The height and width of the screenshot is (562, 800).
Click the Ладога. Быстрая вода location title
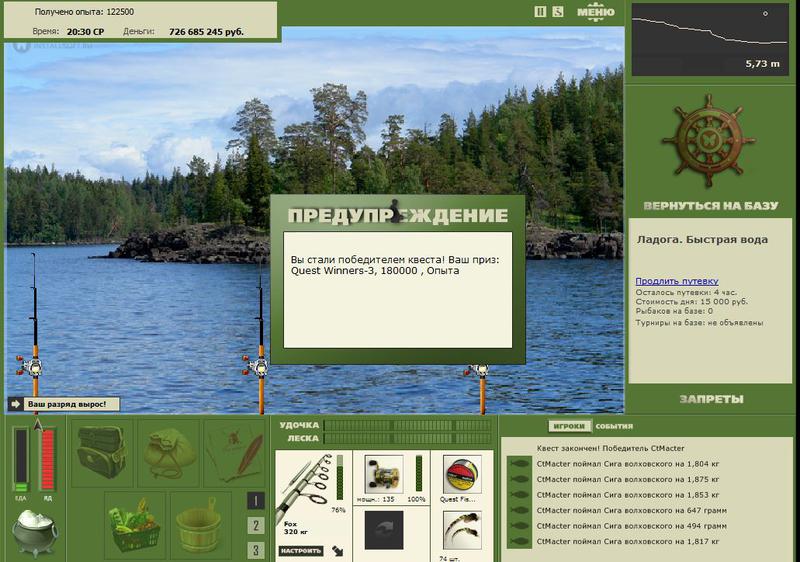point(702,240)
